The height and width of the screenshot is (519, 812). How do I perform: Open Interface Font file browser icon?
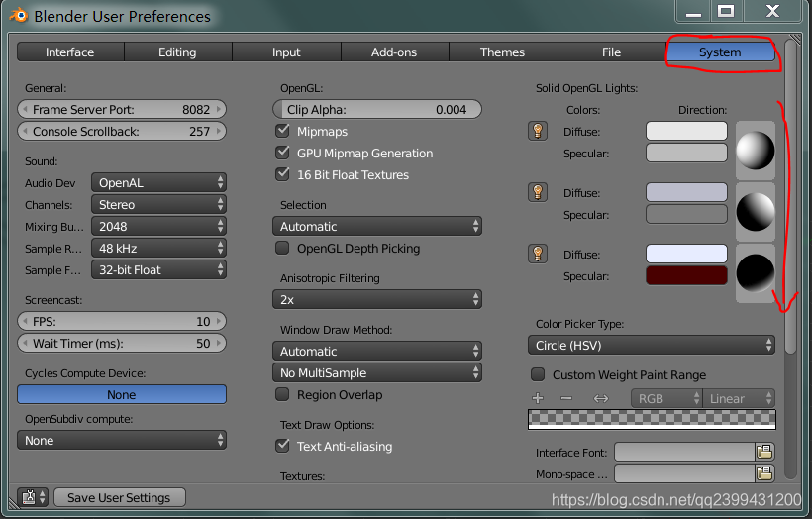pos(764,453)
